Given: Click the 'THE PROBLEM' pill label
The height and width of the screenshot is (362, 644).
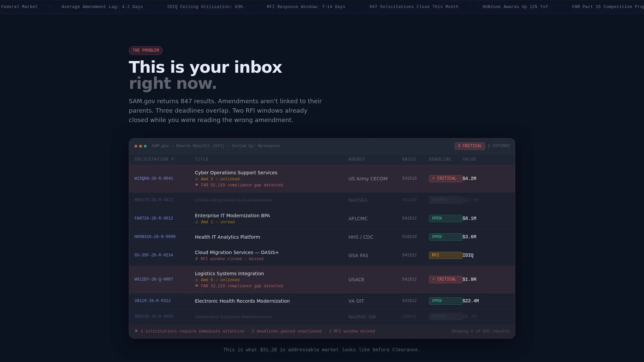Looking at the screenshot, I should point(146,51).
